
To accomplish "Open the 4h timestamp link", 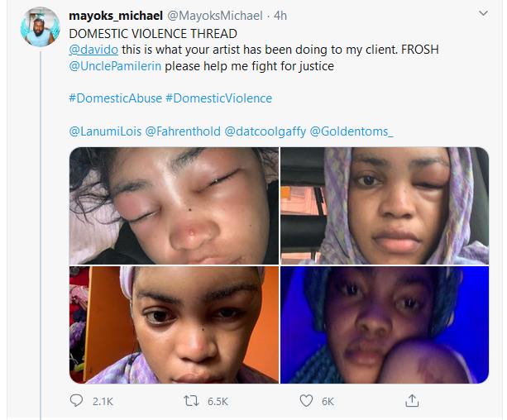I will tap(280, 16).
